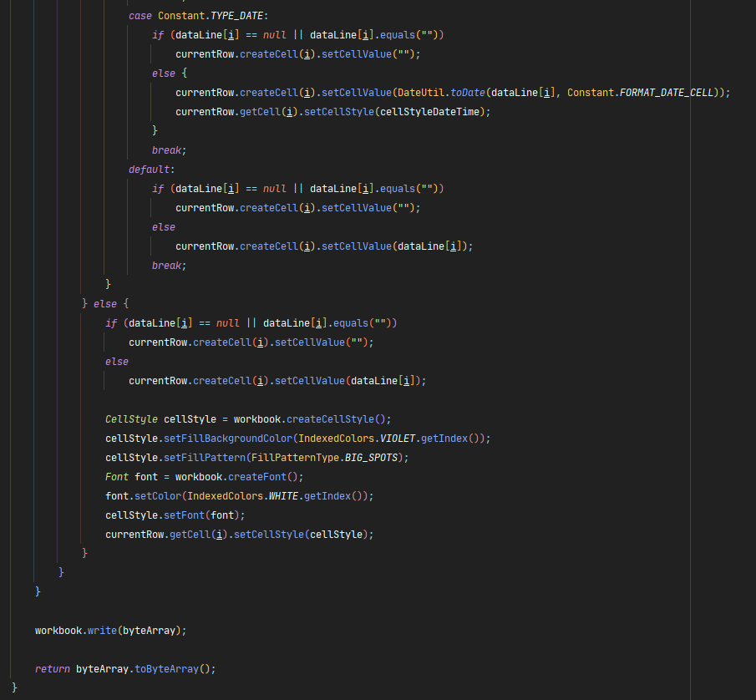The image size is (756, 700).
Task: Click the Font type declaration
Action: [x=117, y=477]
